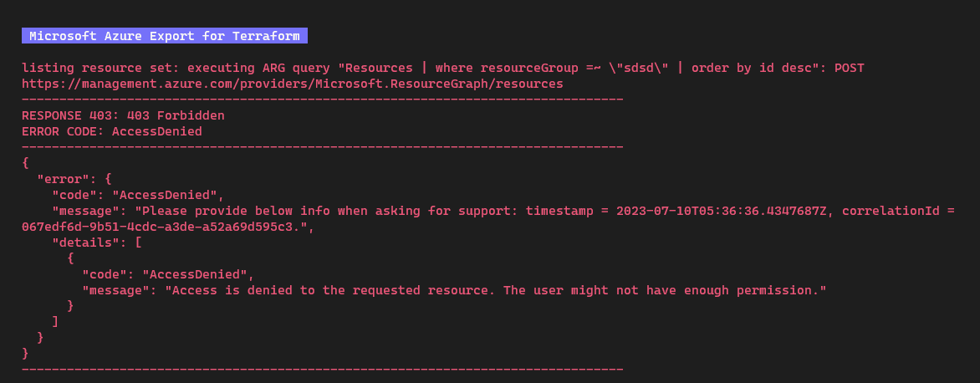The height and width of the screenshot is (383, 980).
Task: Click the management.azure.com ResourceGraph URL
Action: 293,83
